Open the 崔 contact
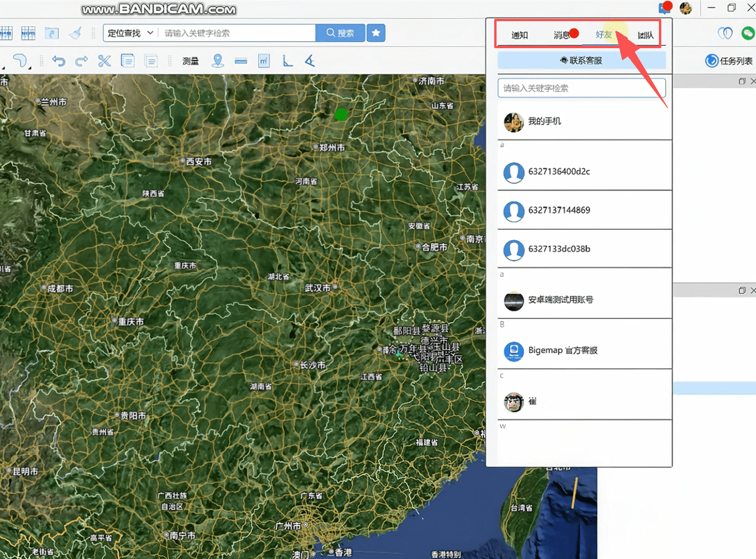Screen dimensions: 756x559 pos(584,401)
